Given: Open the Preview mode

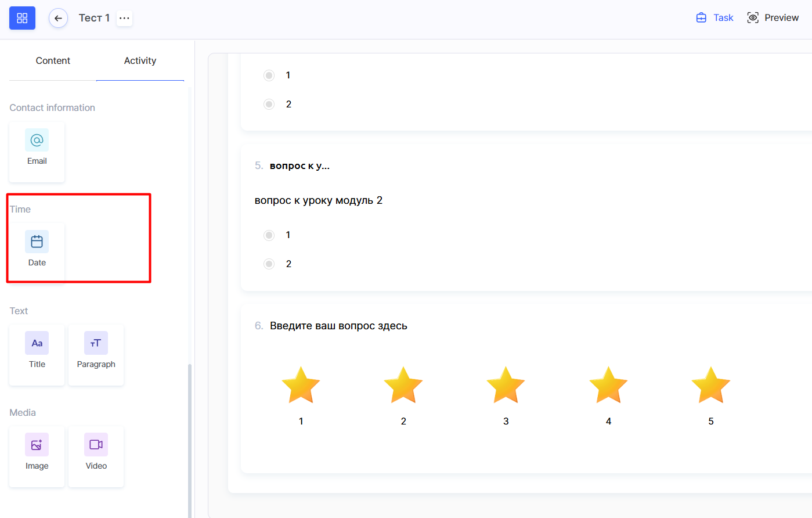Looking at the screenshot, I should 773,18.
